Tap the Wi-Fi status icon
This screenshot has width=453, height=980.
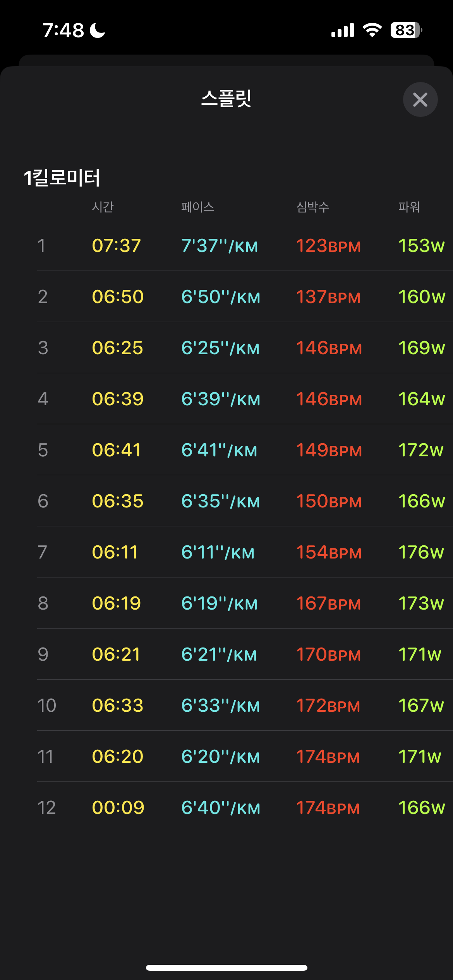372,30
